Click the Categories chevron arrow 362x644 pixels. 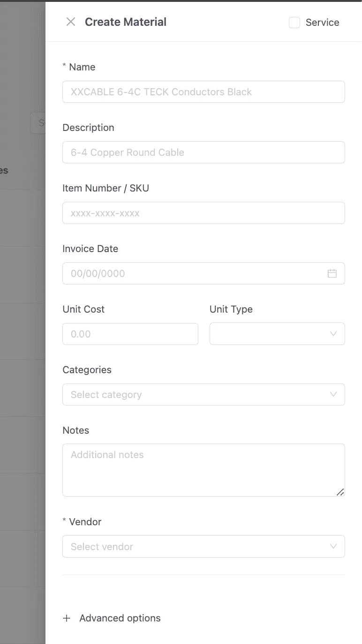pos(333,395)
